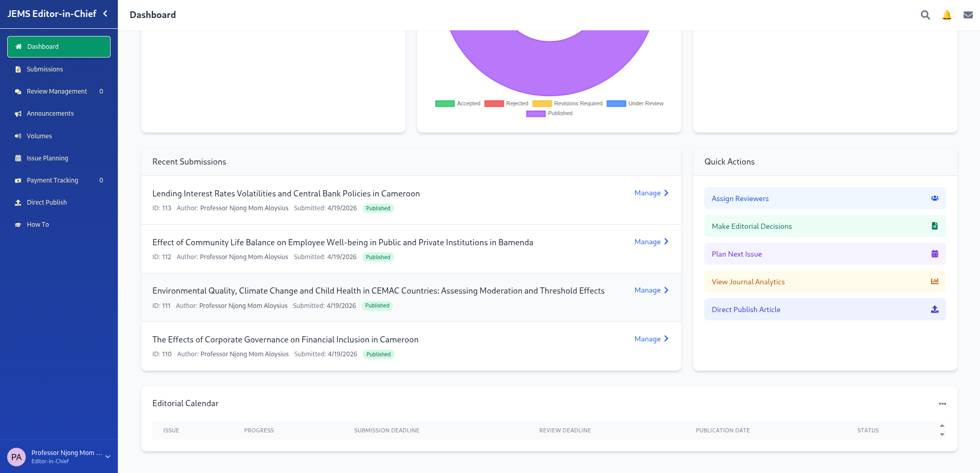This screenshot has height=473, width=980.
Task: Open the Submissions menu item
Action: (x=59, y=69)
